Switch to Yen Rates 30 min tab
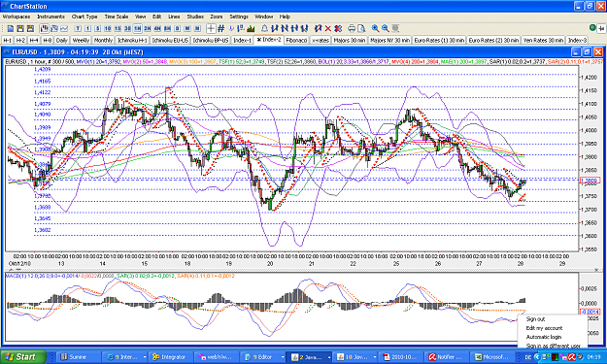 (x=543, y=40)
